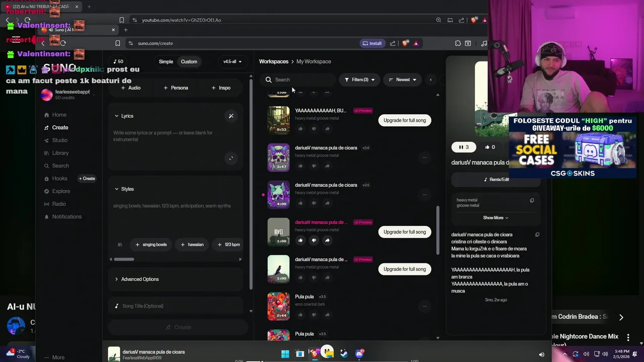
Task: Click the workspace Search field
Action: (298, 79)
